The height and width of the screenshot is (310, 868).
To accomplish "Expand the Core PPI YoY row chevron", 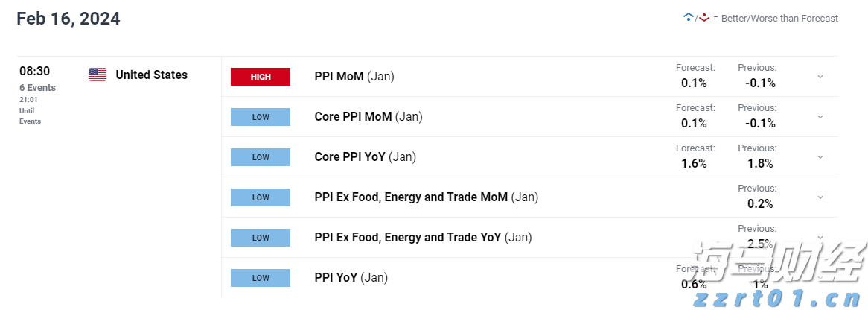I will click(x=820, y=157).
